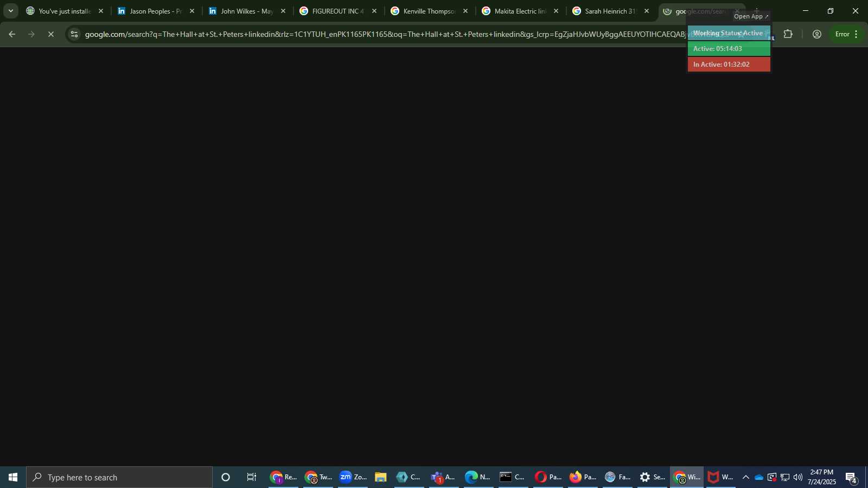Open Zoom from the taskbar
868x488 pixels.
click(353, 477)
